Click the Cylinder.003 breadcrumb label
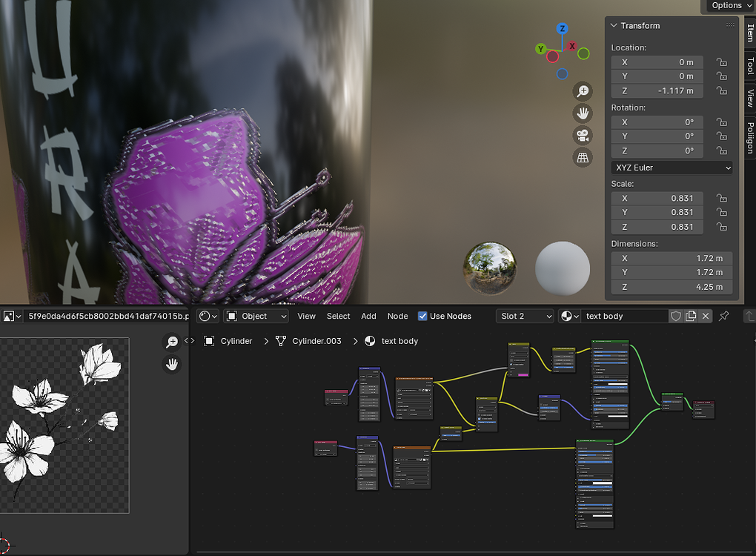Screen dimensions: 756x556 (316, 341)
